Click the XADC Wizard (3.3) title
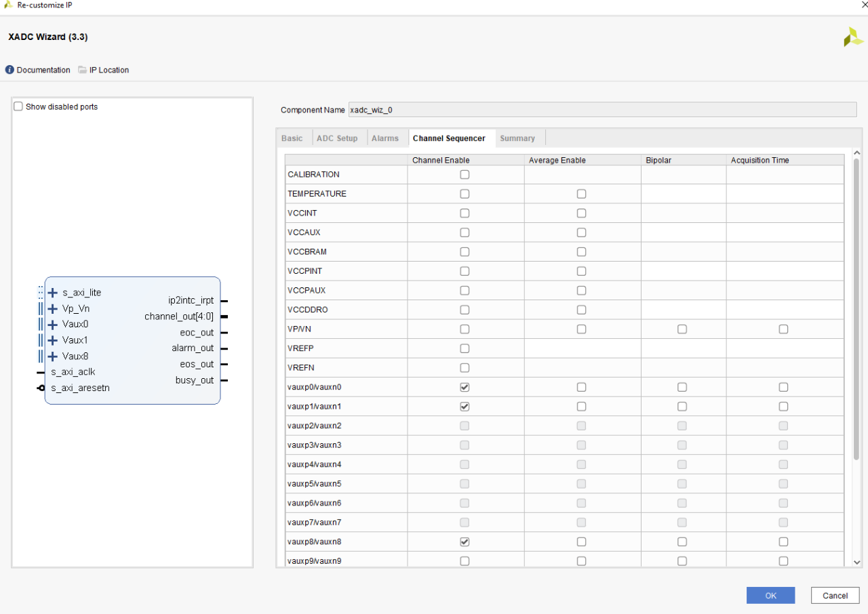The width and height of the screenshot is (868, 614). coord(48,37)
